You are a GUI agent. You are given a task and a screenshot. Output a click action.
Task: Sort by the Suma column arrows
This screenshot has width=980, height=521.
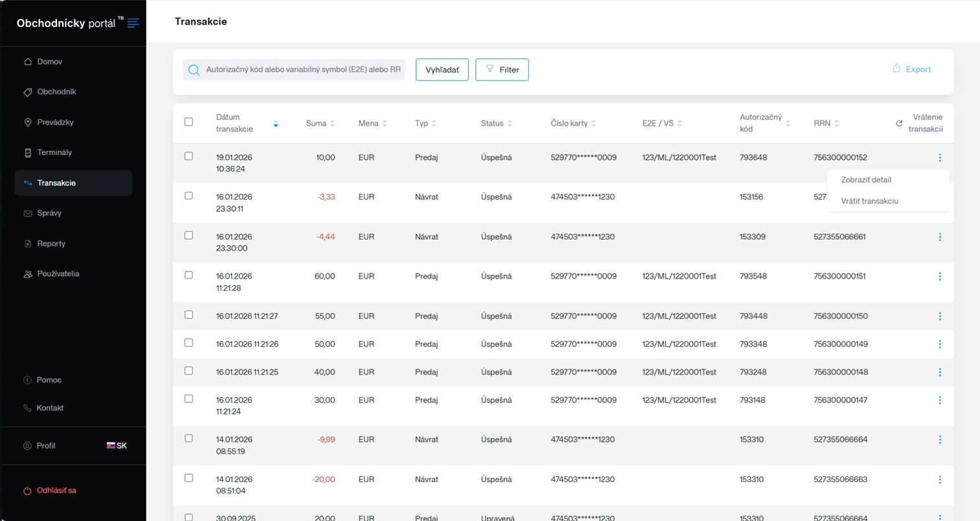pyautogui.click(x=332, y=123)
